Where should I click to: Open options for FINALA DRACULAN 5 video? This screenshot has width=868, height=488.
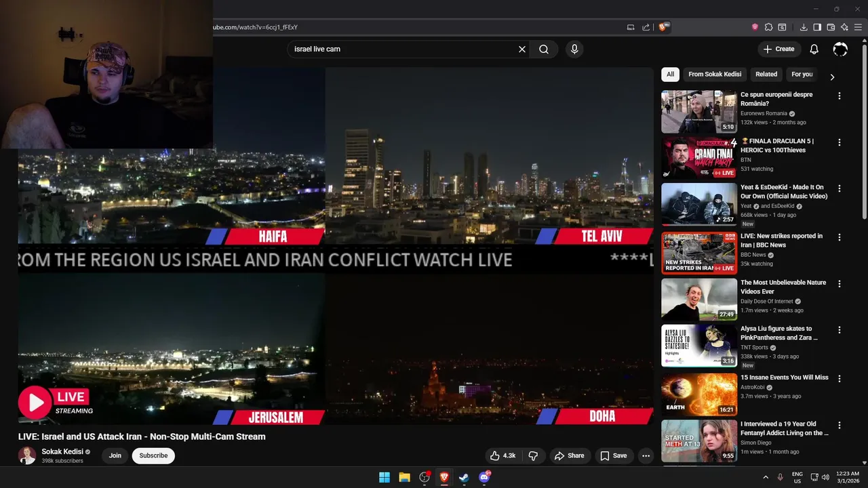[x=840, y=142]
